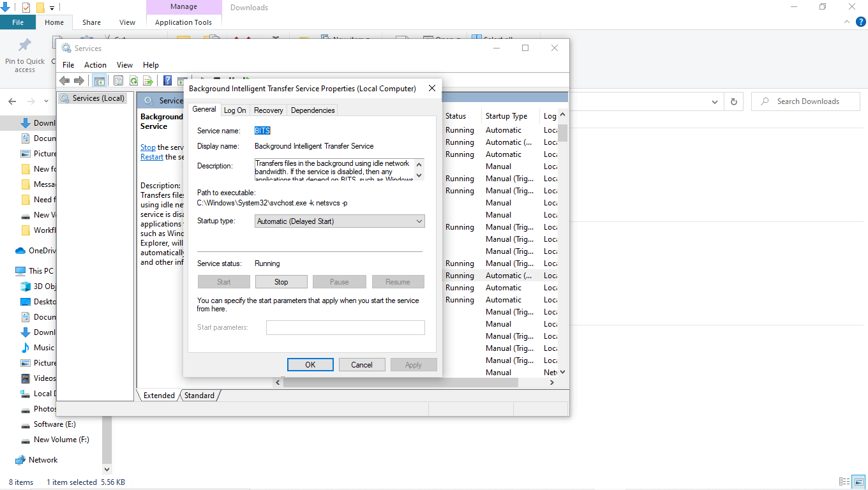Expand the Explorer address bar history dropdown
This screenshot has width=868, height=490.
coord(714,101)
